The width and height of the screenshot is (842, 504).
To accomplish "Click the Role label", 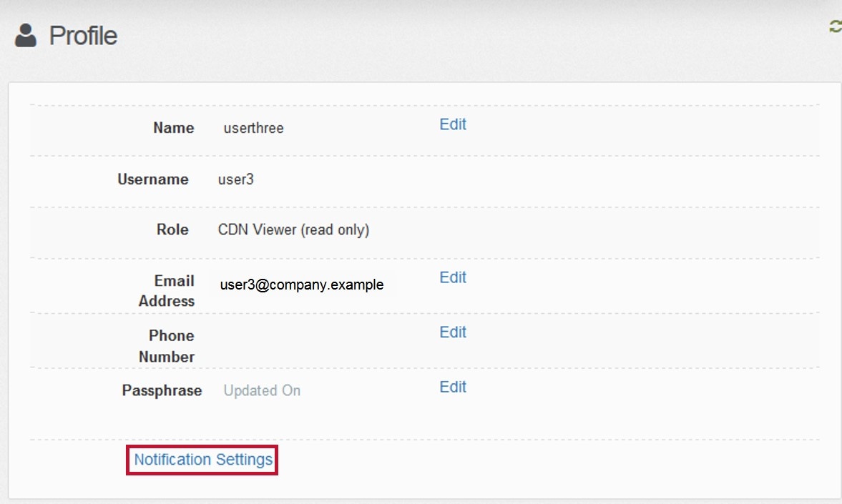I will coord(172,229).
